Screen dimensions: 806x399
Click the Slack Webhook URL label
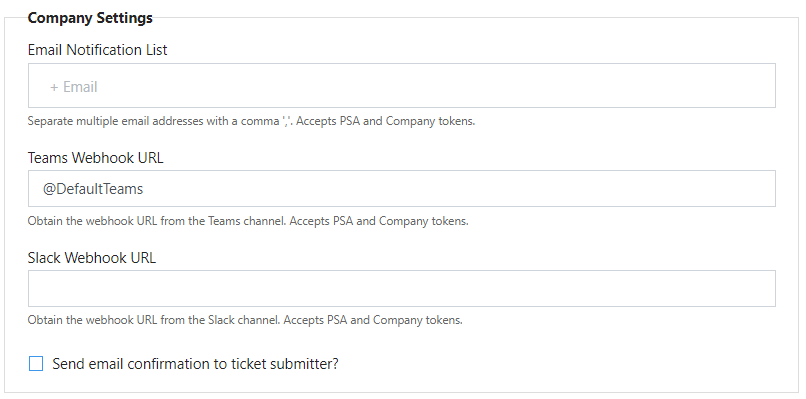click(92, 258)
